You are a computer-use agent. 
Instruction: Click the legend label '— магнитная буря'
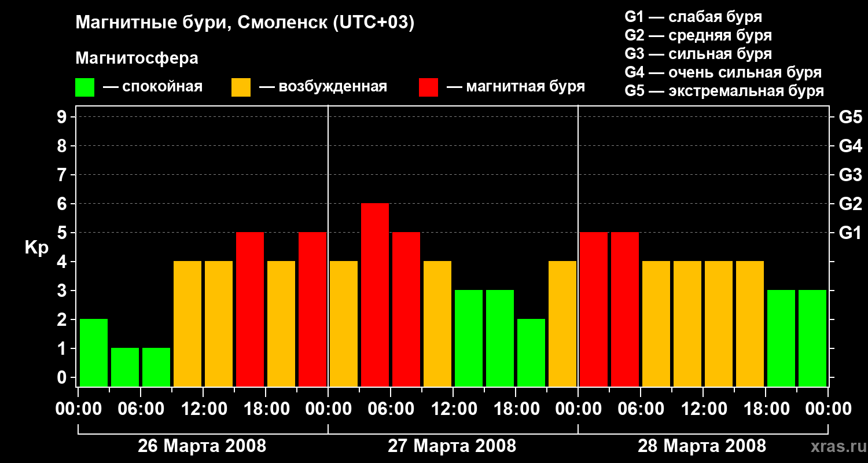click(516, 87)
